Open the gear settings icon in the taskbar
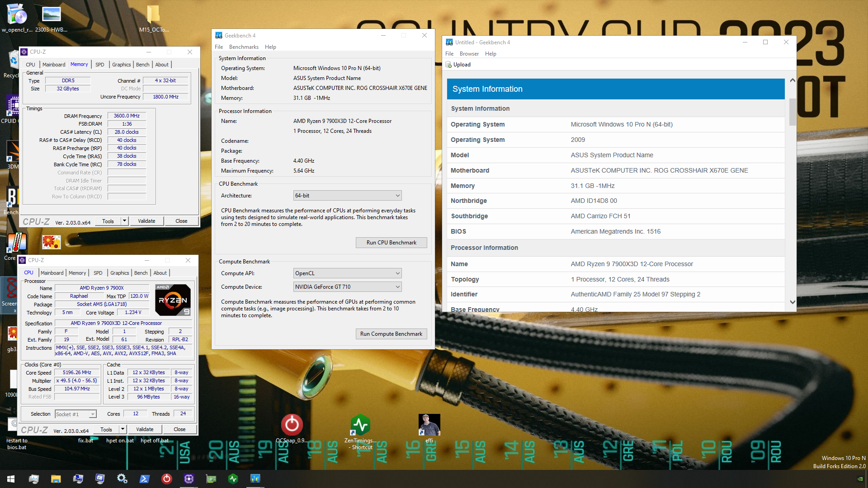The width and height of the screenshot is (868, 488). [122, 479]
